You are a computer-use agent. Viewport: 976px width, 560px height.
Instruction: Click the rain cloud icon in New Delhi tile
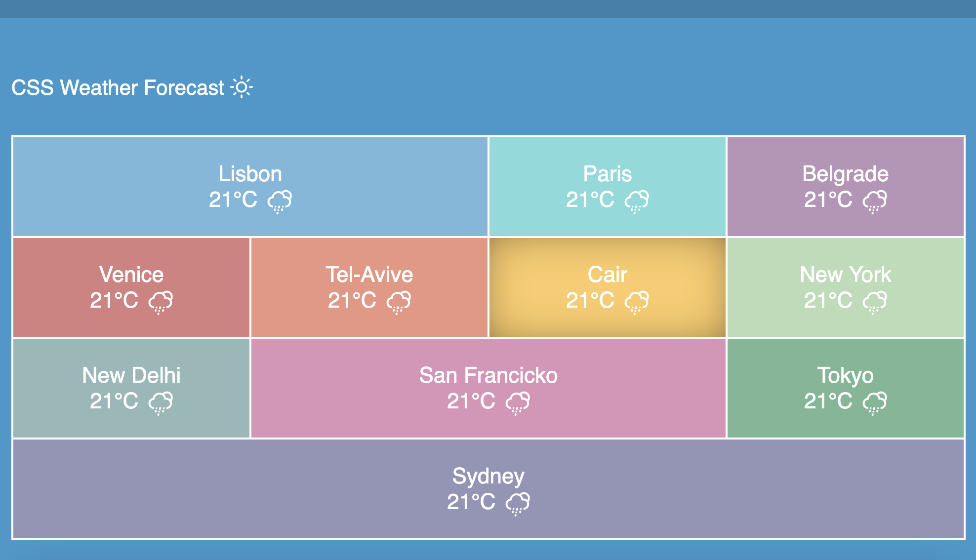(161, 403)
